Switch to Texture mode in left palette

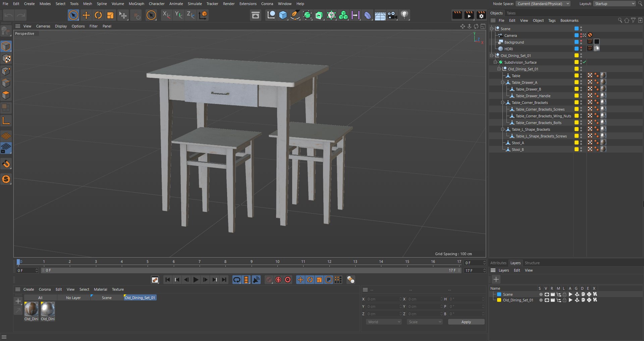(x=6, y=59)
